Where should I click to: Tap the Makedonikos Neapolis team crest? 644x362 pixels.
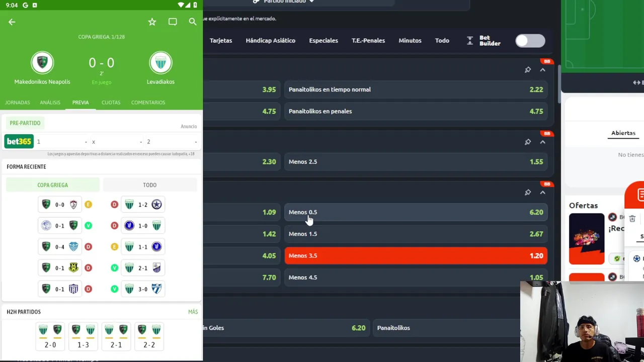tap(42, 62)
